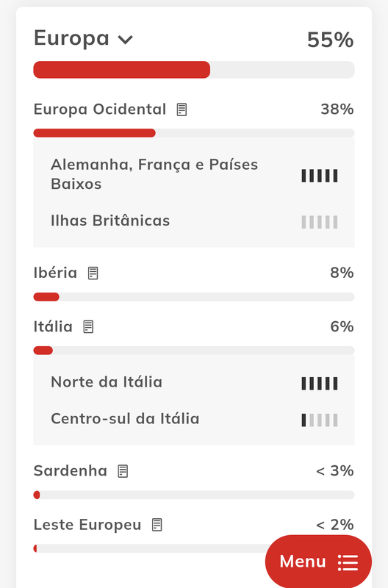Click the list icon in Menu button
Screen dimensions: 388x588
tap(348, 562)
